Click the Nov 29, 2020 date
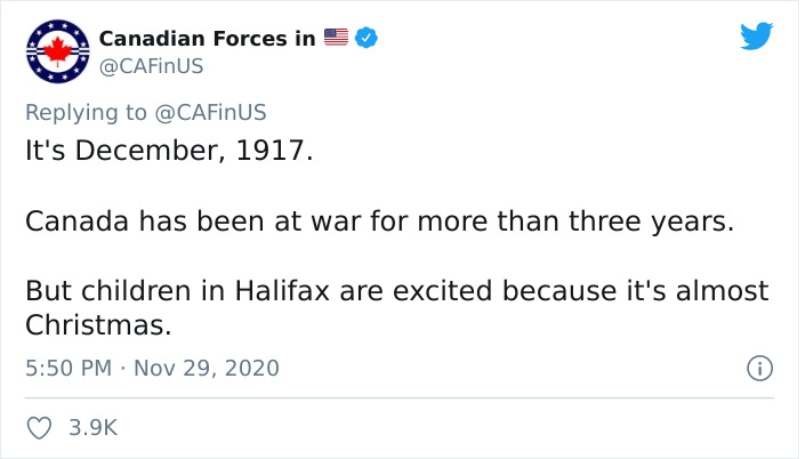 (207, 368)
